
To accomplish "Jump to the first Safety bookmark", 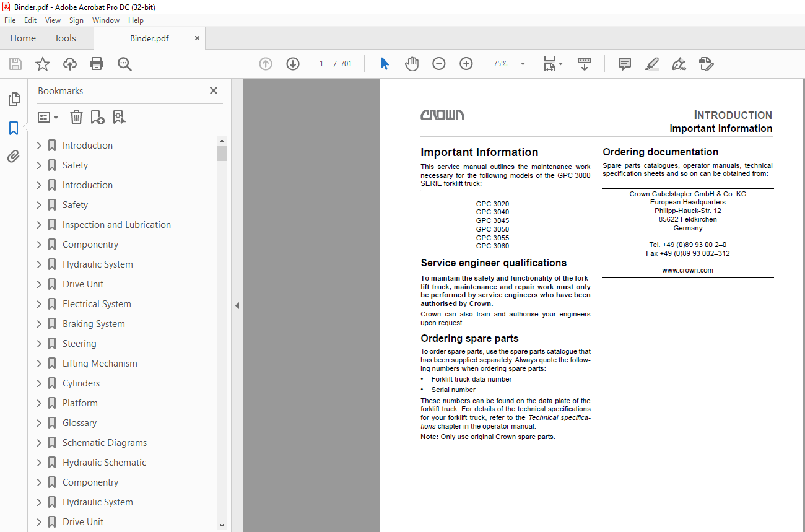I will tap(75, 165).
